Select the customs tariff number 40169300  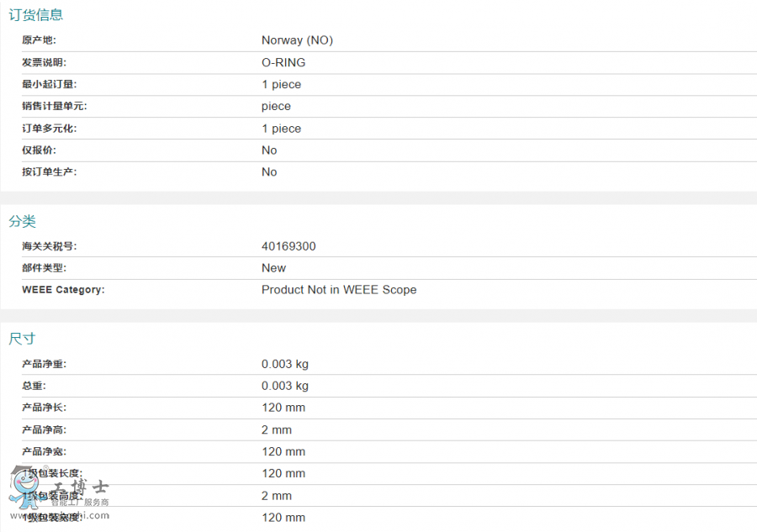pos(289,246)
